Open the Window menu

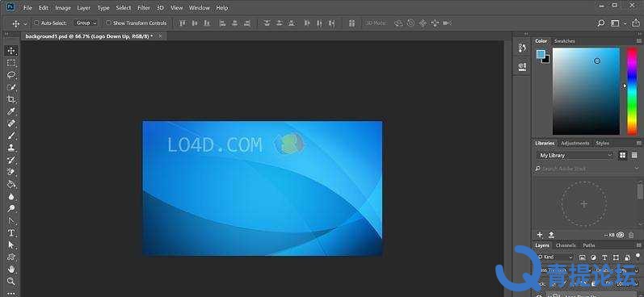tap(200, 8)
